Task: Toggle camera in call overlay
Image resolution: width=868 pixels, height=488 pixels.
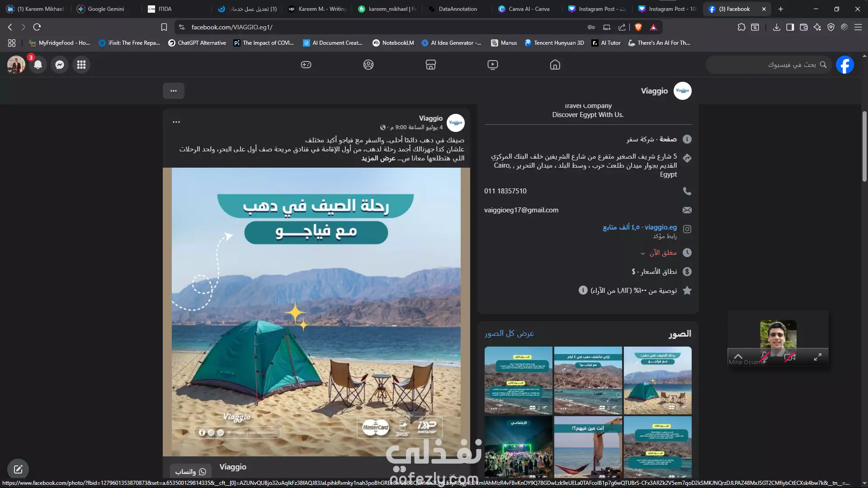Action: click(x=790, y=357)
